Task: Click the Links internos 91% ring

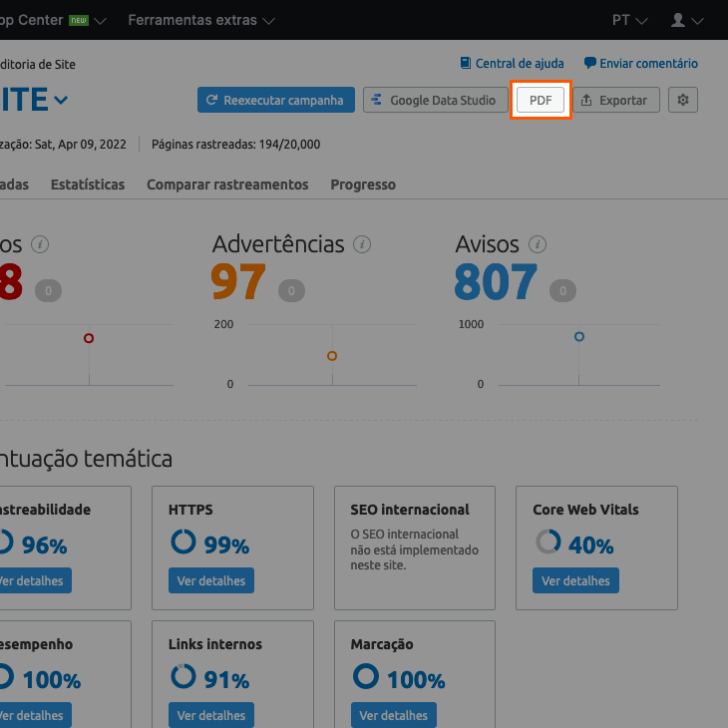Action: pyautogui.click(x=183, y=676)
